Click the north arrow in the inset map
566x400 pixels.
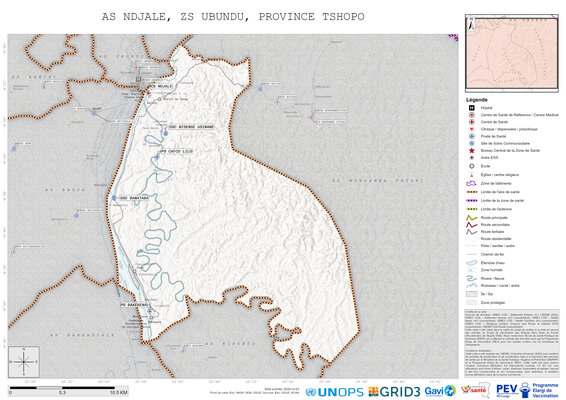(x=471, y=24)
